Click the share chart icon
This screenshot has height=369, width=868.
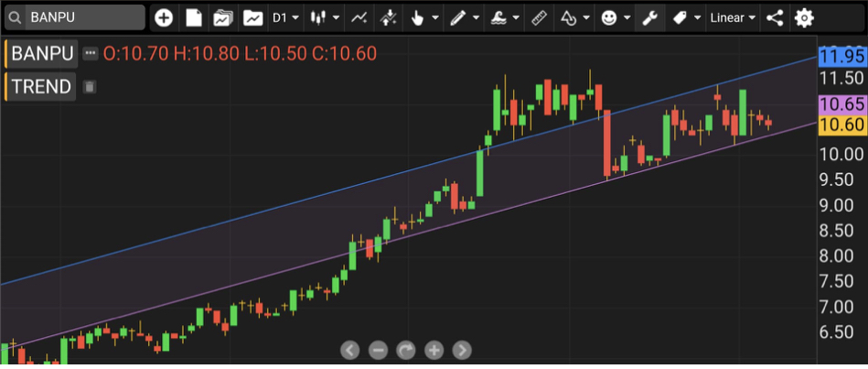point(775,17)
